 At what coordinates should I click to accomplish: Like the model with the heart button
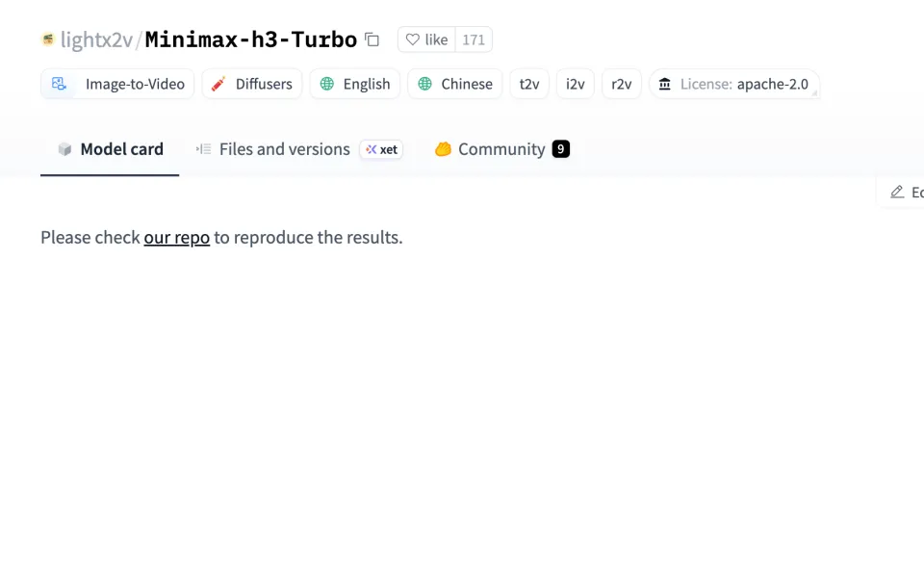tap(426, 39)
